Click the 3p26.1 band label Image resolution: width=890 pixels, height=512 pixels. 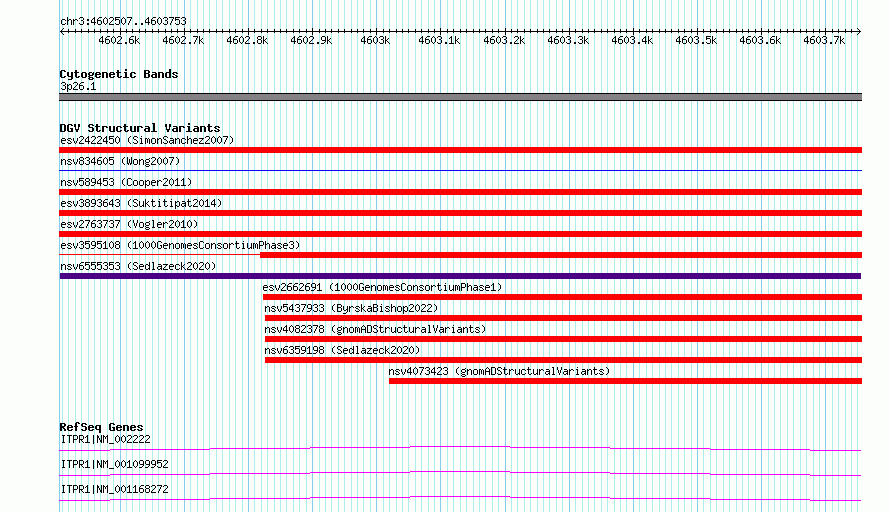(x=78, y=86)
